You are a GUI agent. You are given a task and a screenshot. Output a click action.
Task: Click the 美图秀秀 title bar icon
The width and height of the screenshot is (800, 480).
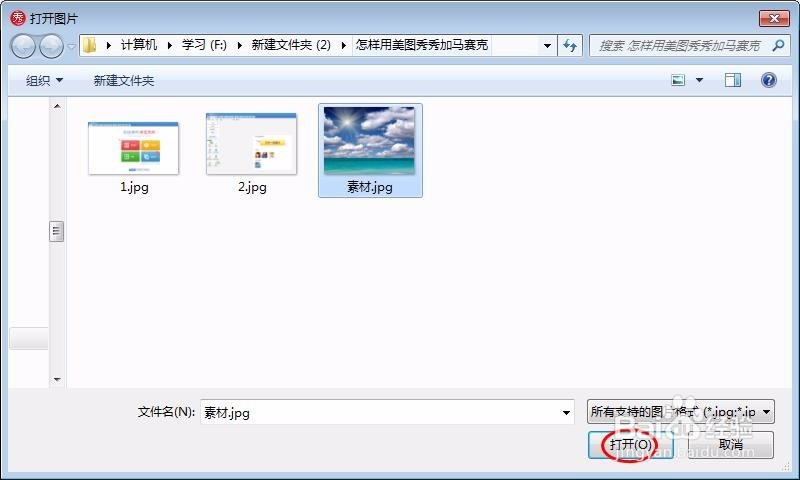pyautogui.click(x=18, y=18)
